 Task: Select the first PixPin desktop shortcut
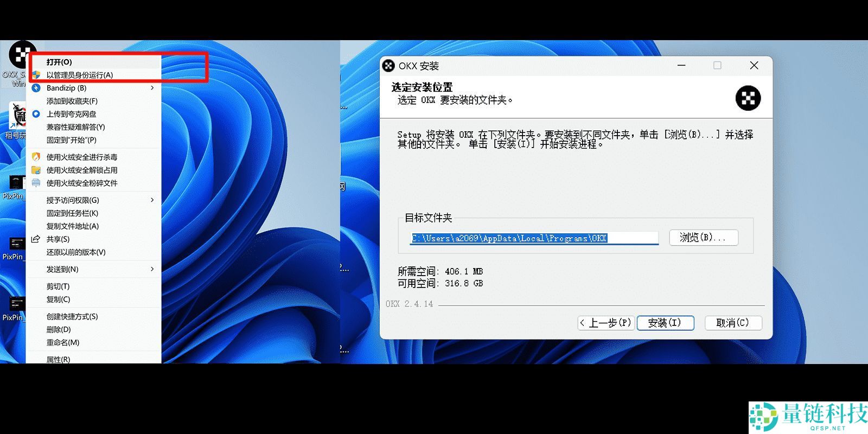(14, 187)
